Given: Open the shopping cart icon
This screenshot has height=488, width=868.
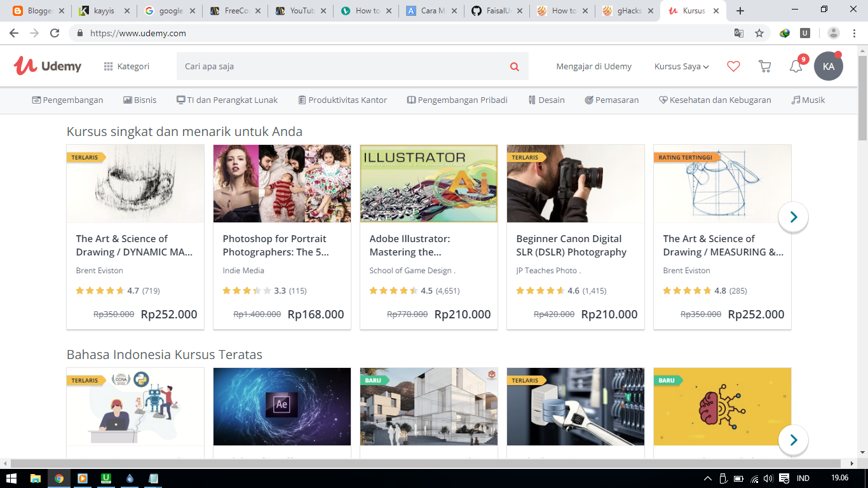Looking at the screenshot, I should 764,66.
